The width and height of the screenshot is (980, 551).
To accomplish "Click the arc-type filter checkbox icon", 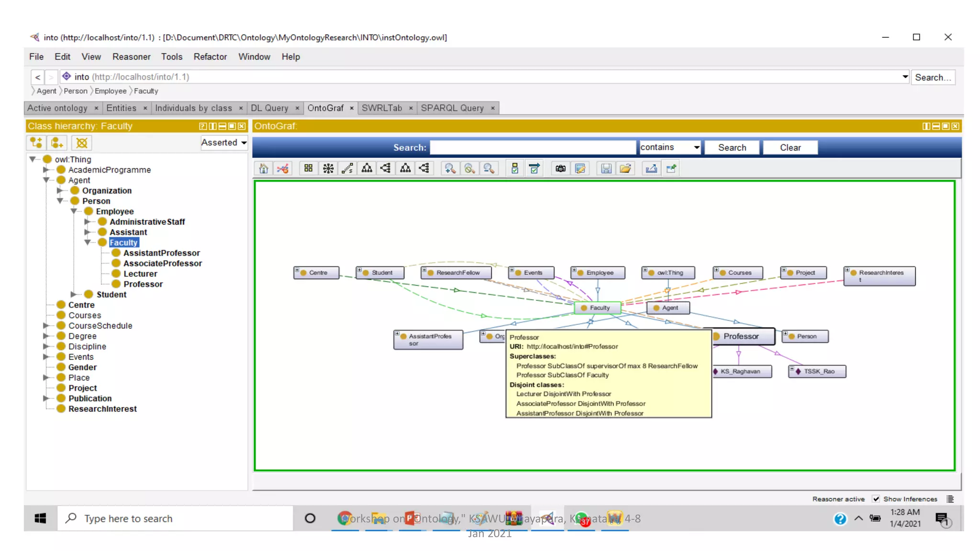I will (534, 168).
